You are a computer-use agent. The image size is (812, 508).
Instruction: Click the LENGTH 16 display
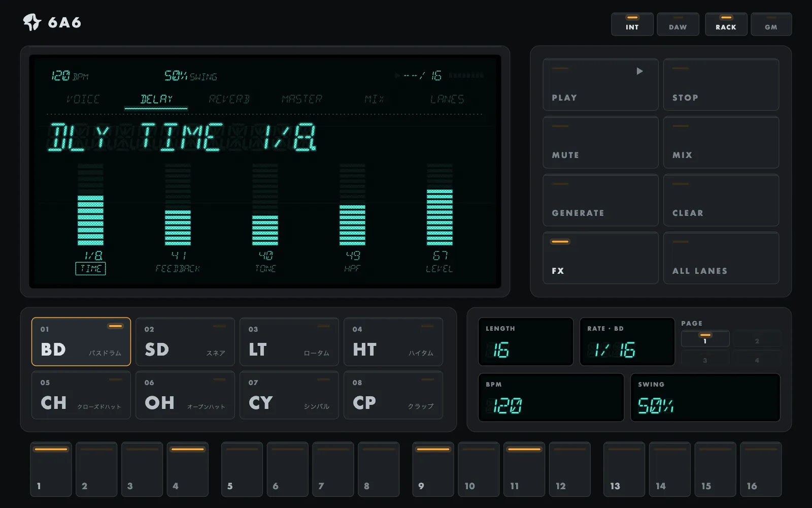pos(526,342)
